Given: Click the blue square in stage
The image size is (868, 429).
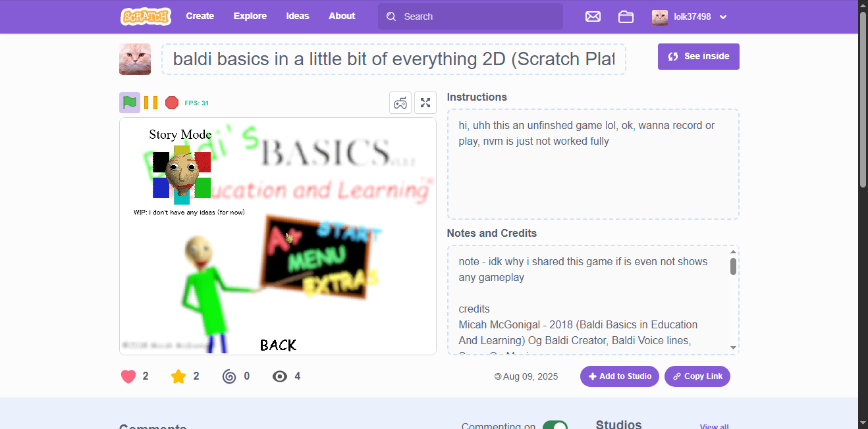Looking at the screenshot, I should pos(161,188).
